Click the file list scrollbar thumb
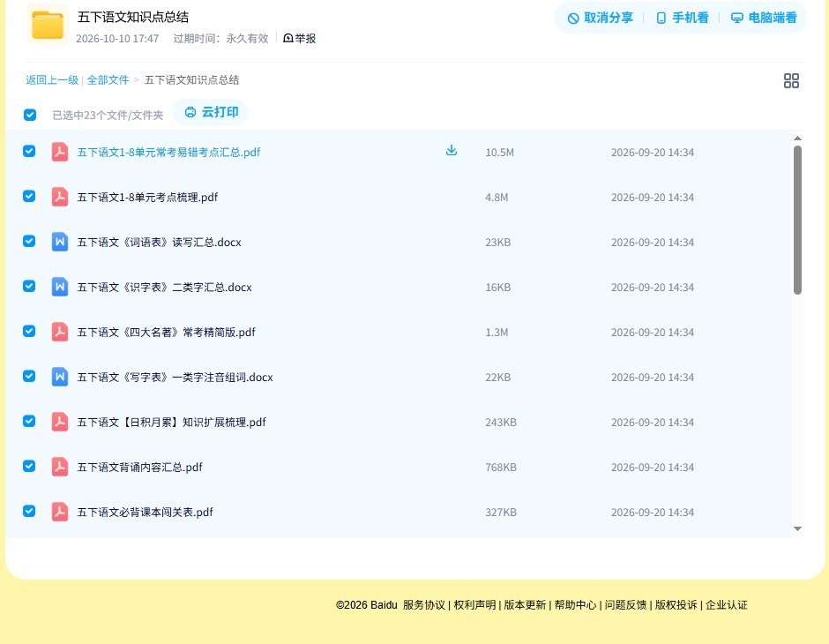This screenshot has width=829, height=644. click(797, 220)
